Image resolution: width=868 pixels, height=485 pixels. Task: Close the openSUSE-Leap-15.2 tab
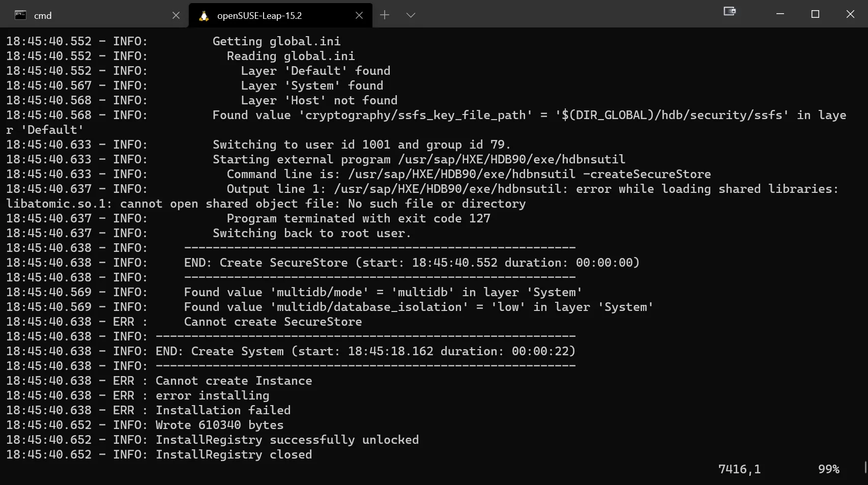tap(359, 15)
